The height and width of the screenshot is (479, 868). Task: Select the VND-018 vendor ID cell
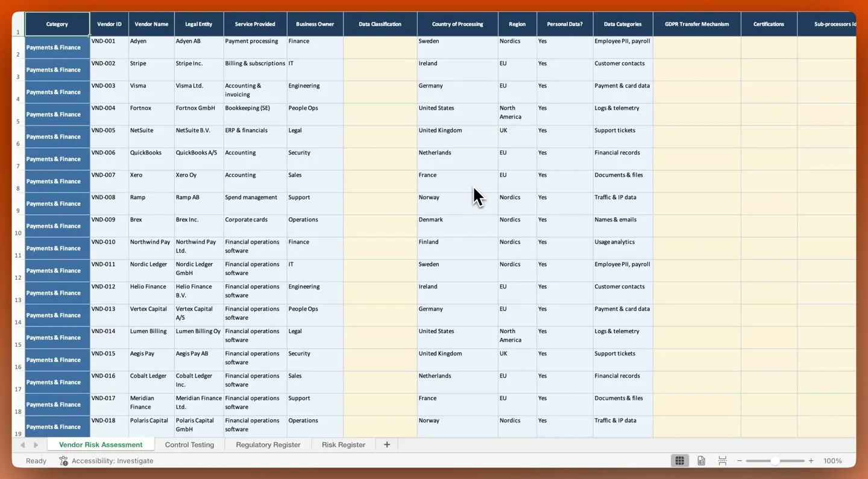(109, 427)
